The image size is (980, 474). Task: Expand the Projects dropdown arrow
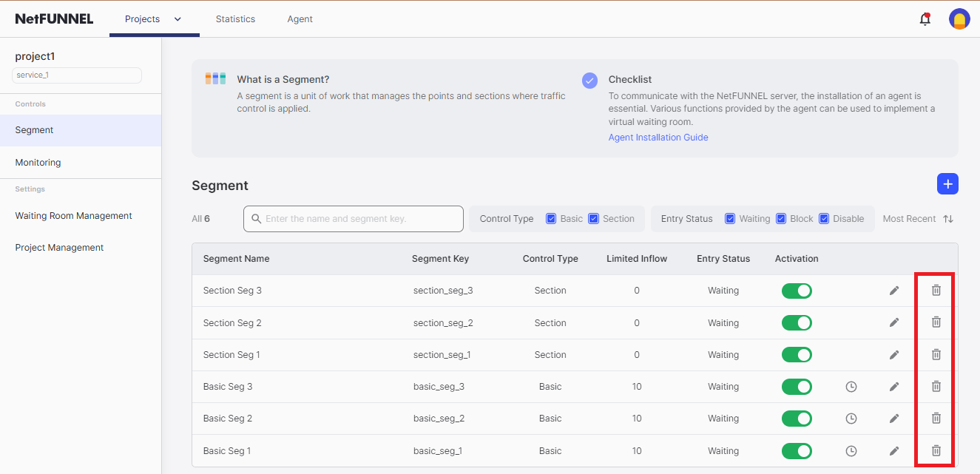tap(178, 19)
